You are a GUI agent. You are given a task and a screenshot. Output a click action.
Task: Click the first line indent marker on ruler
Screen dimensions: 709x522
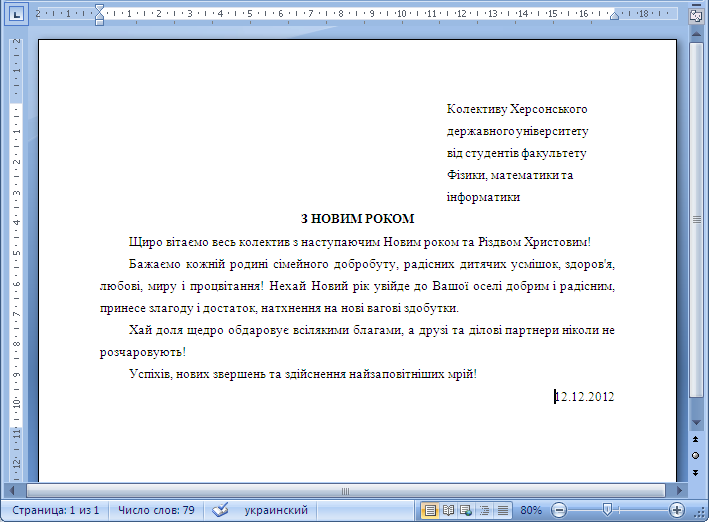click(99, 9)
